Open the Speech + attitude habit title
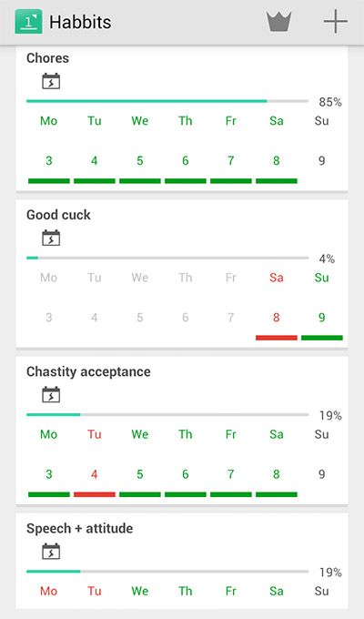The height and width of the screenshot is (619, 364). [x=80, y=528]
